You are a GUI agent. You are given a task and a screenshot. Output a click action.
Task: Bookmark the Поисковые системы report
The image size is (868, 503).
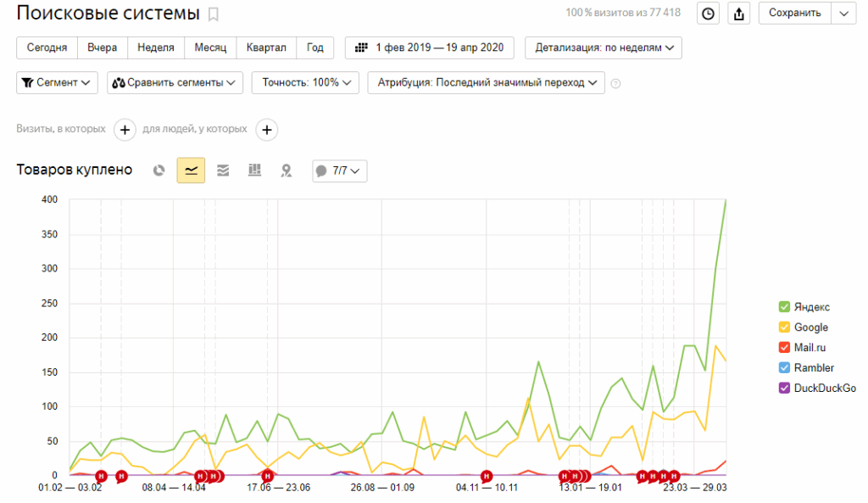[x=214, y=14]
